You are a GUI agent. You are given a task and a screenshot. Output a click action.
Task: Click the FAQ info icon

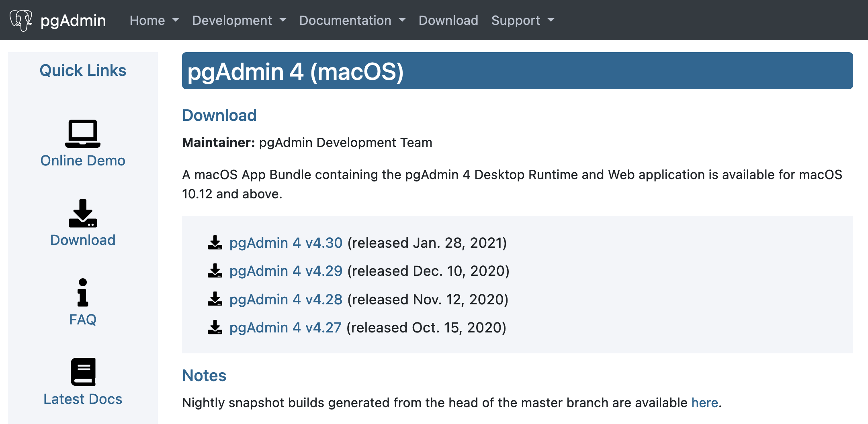(83, 292)
